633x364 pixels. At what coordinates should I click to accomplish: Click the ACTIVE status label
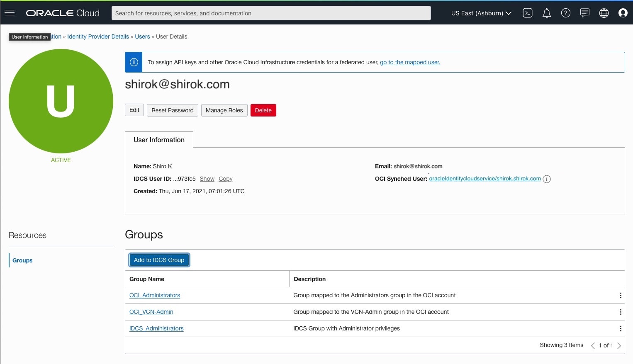click(x=61, y=160)
